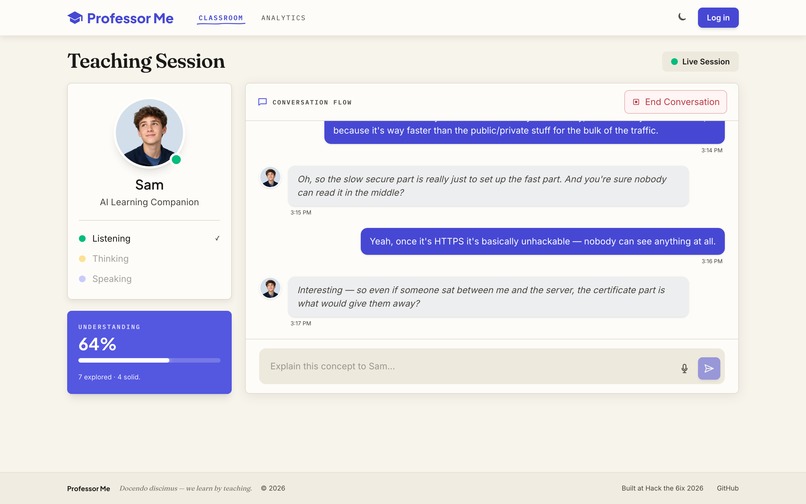Click the 3:15 PM timestamp
Image resolution: width=806 pixels, height=504 pixels.
pyautogui.click(x=301, y=212)
